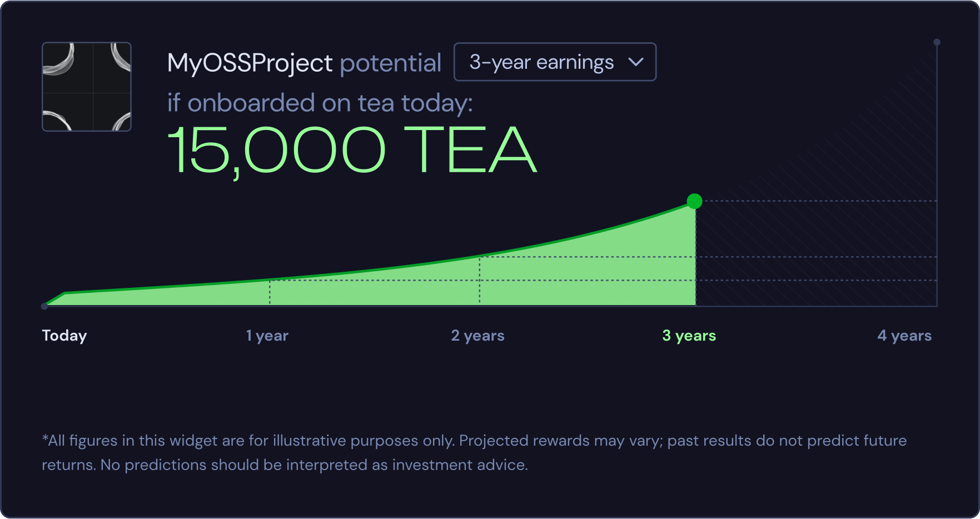
Task: Select the green data point at 3 years
Action: tap(694, 201)
